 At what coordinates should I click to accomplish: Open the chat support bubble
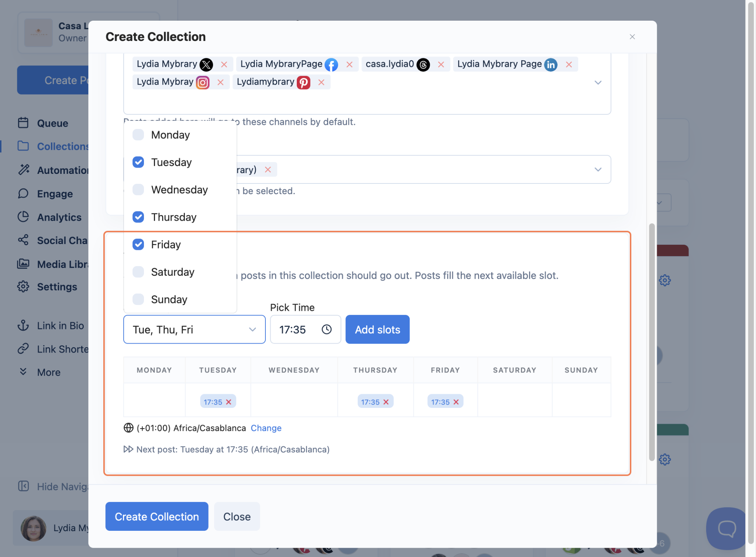click(726, 529)
